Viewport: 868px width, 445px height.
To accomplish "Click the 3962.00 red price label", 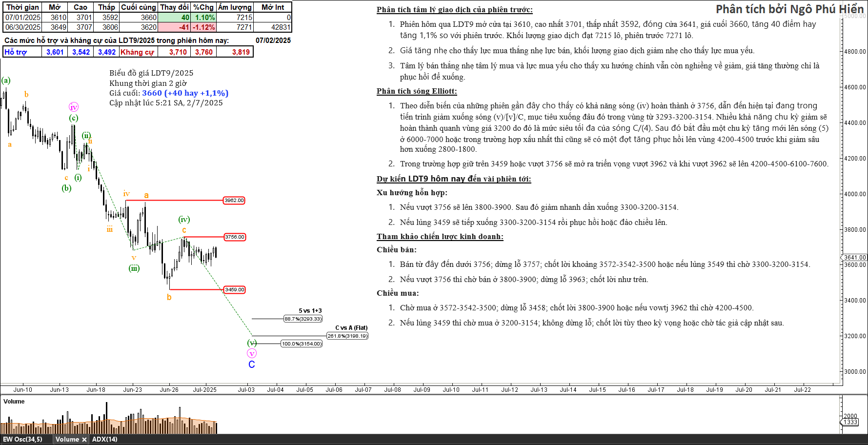I will pos(234,201).
